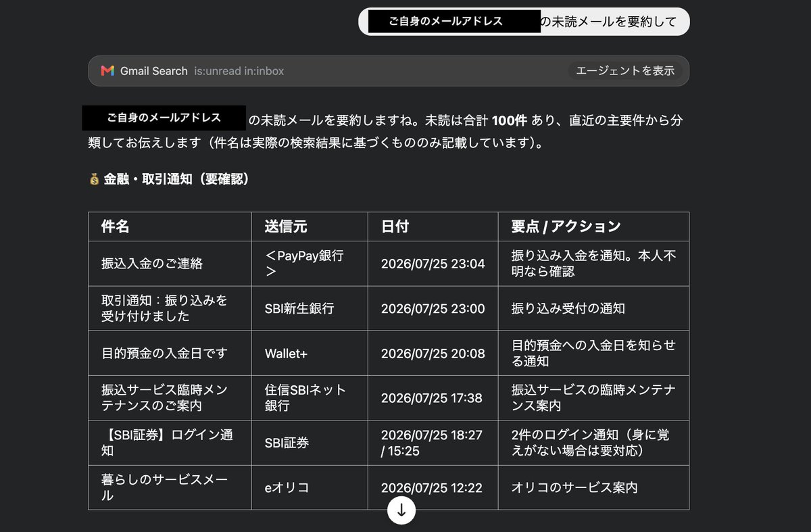This screenshot has height=532, width=811.
Task: Click the 100件 unread count text
Action: click(509, 121)
